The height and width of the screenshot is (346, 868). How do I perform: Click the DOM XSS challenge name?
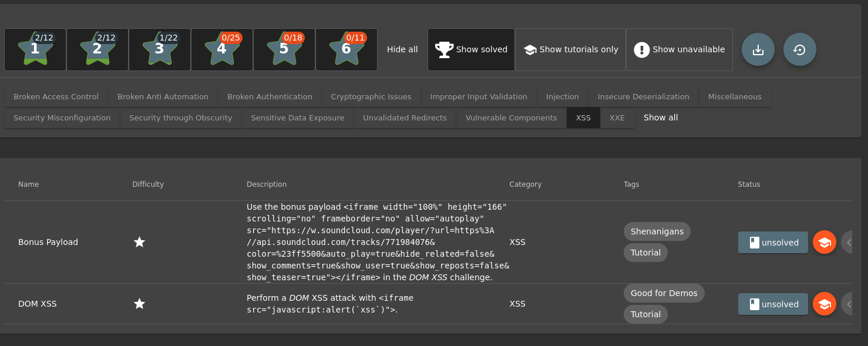[x=38, y=304]
